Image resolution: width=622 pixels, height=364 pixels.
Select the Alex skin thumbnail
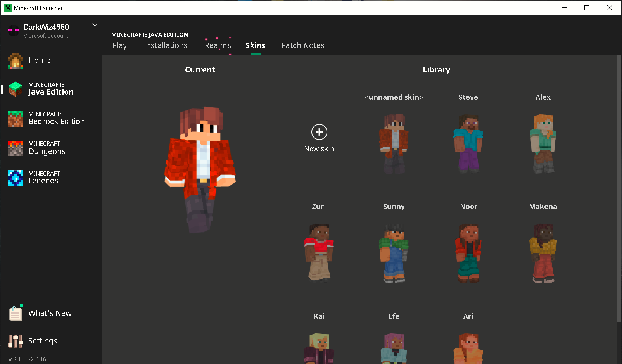543,143
